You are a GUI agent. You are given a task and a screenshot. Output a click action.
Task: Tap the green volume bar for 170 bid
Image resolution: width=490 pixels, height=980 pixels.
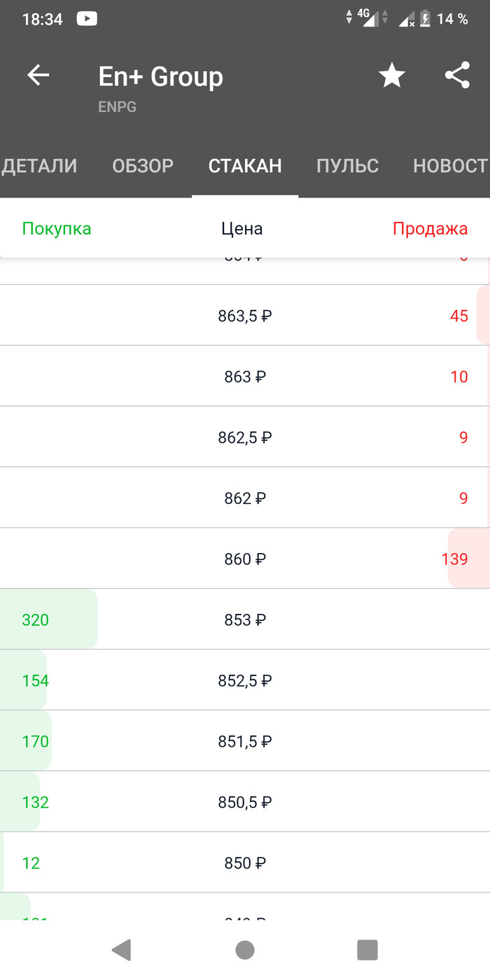click(x=26, y=741)
